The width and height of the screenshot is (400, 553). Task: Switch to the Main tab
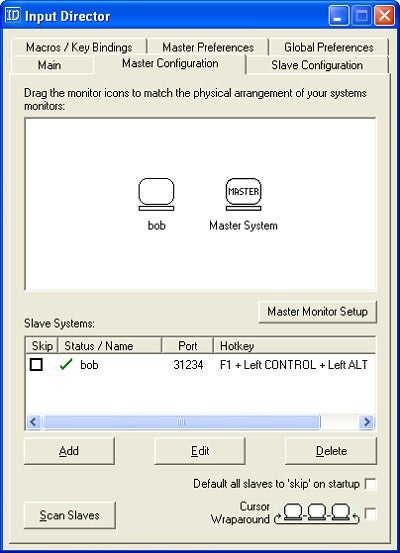pyautogui.click(x=50, y=65)
